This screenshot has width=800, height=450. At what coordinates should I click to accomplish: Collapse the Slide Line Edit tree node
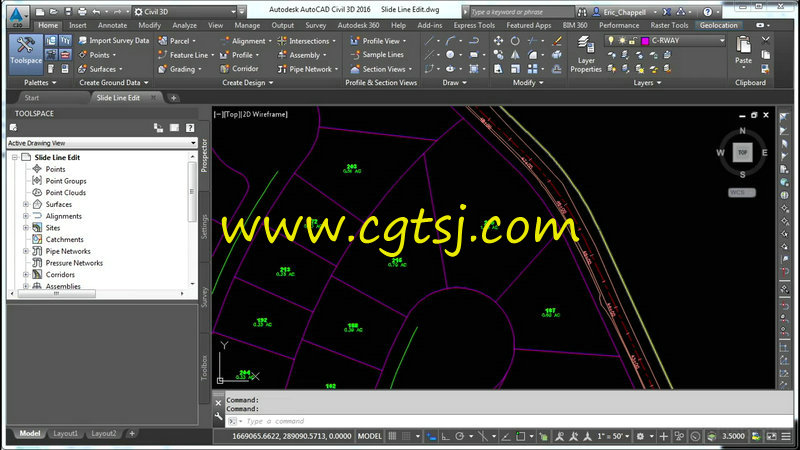click(x=14, y=157)
